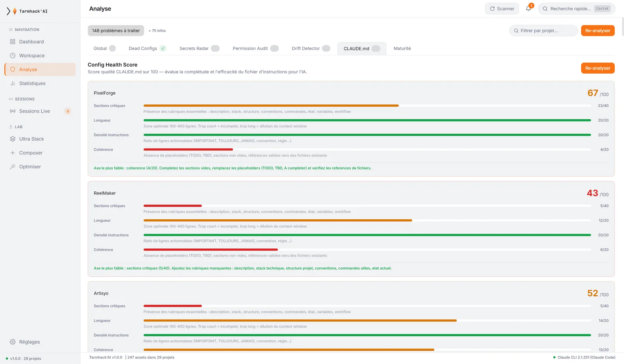Focus the Recherche rapide search field
Viewport: 624px width, 364px height.
click(576, 9)
